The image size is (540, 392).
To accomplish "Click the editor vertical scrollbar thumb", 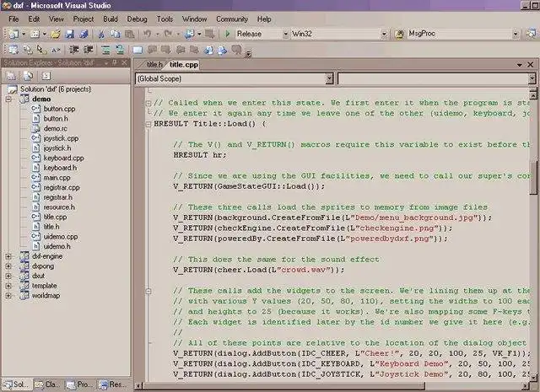I will pyautogui.click(x=533, y=178).
